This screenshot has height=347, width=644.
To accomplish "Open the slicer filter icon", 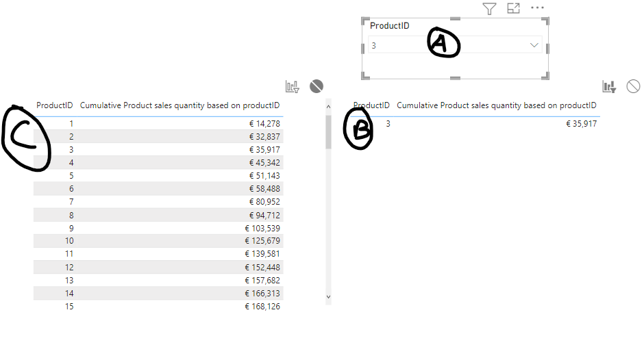I will (x=488, y=9).
